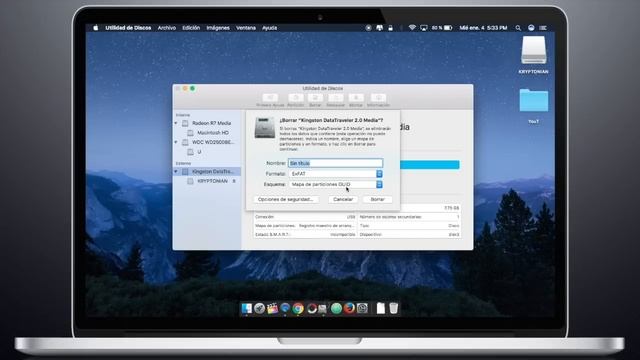Open the Ventana menu
Screen dimensions: 640x360
246,28
